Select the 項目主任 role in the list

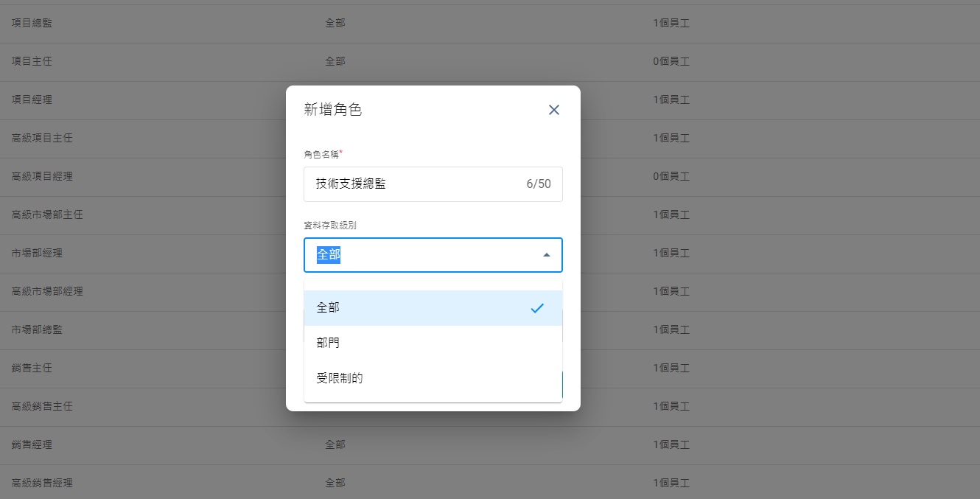pos(32,61)
